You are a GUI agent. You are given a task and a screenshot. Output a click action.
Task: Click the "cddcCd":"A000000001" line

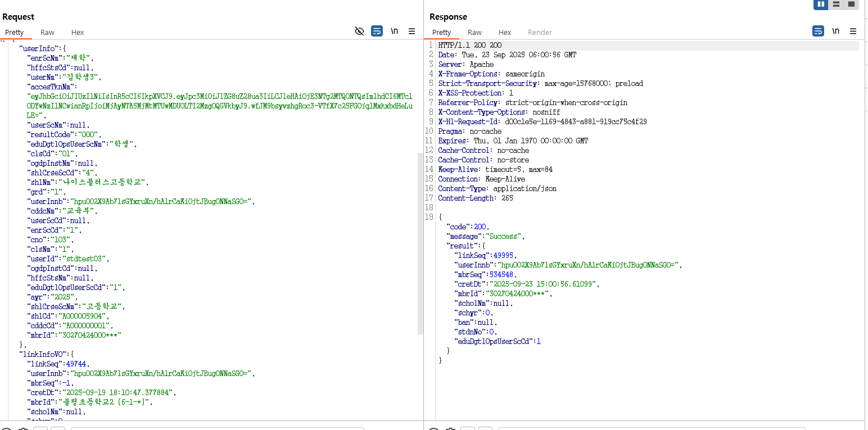[x=71, y=325]
